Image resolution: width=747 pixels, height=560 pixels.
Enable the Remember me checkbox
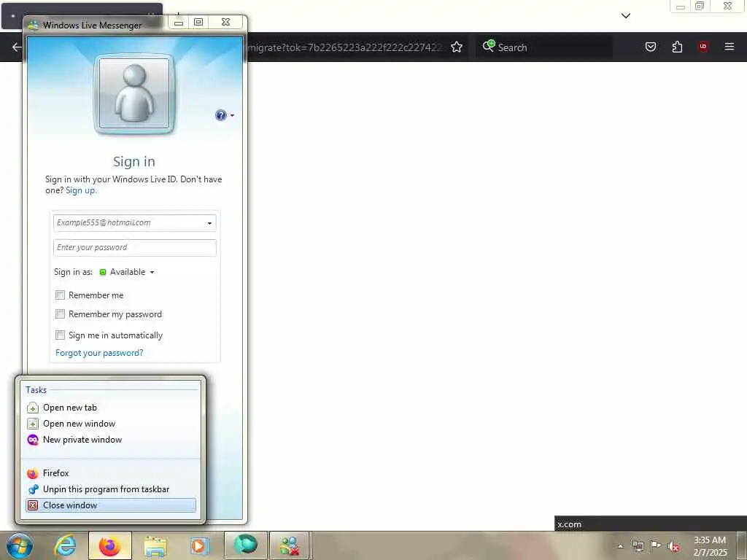tap(60, 295)
